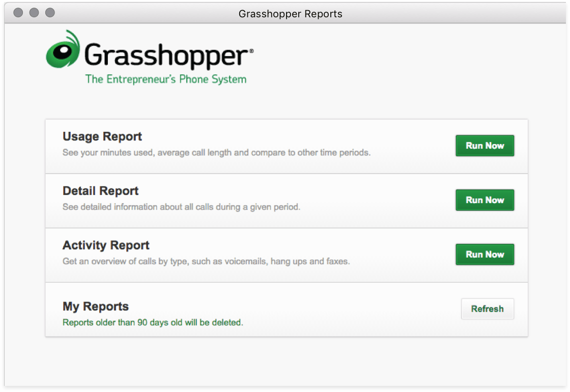Refresh the My Reports list
Image resolution: width=570 pixels, height=392 pixels.
[x=487, y=309]
